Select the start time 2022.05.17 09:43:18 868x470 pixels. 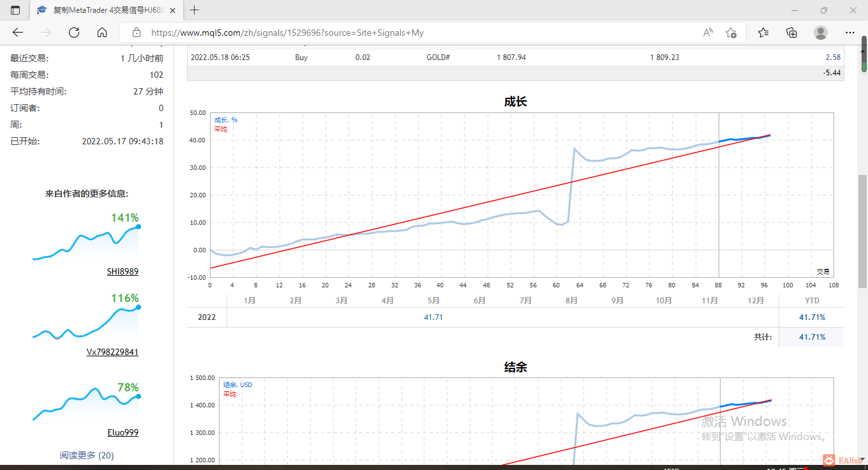pyautogui.click(x=123, y=141)
